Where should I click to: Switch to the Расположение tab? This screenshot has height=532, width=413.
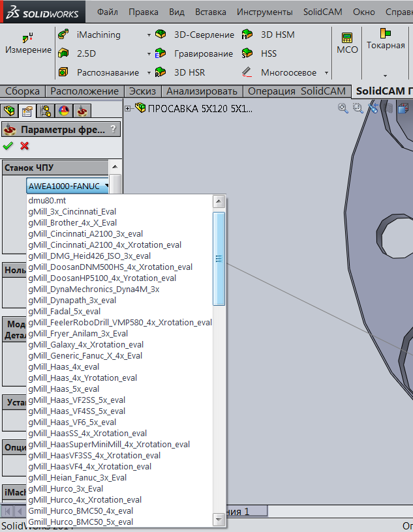point(84,91)
